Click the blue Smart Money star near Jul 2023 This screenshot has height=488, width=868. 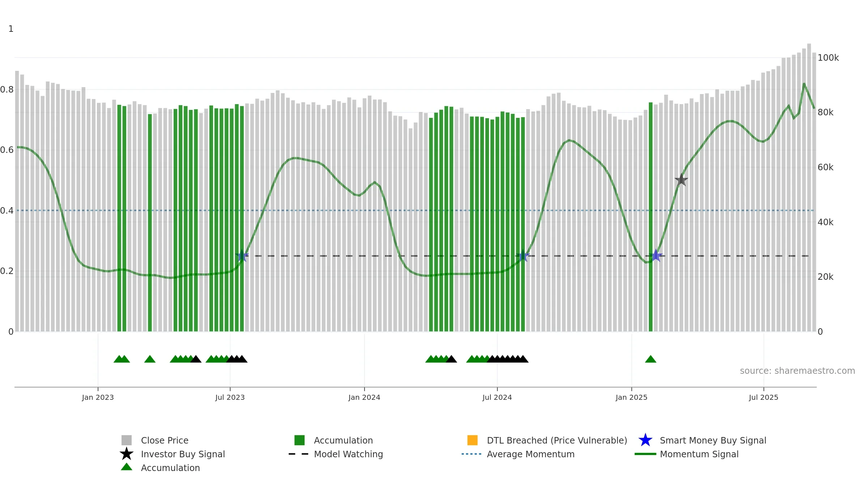(242, 256)
